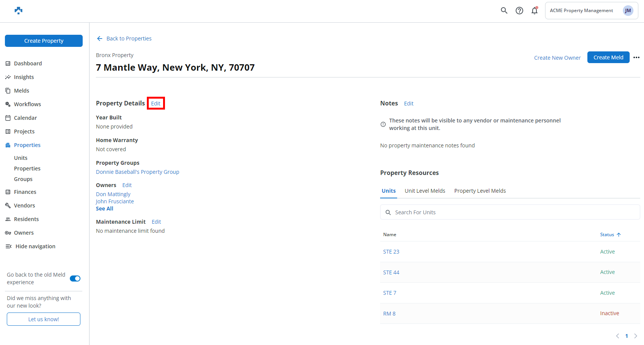The height and width of the screenshot is (345, 644).
Task: Edit the Maintenance Limit
Action: [x=156, y=222]
